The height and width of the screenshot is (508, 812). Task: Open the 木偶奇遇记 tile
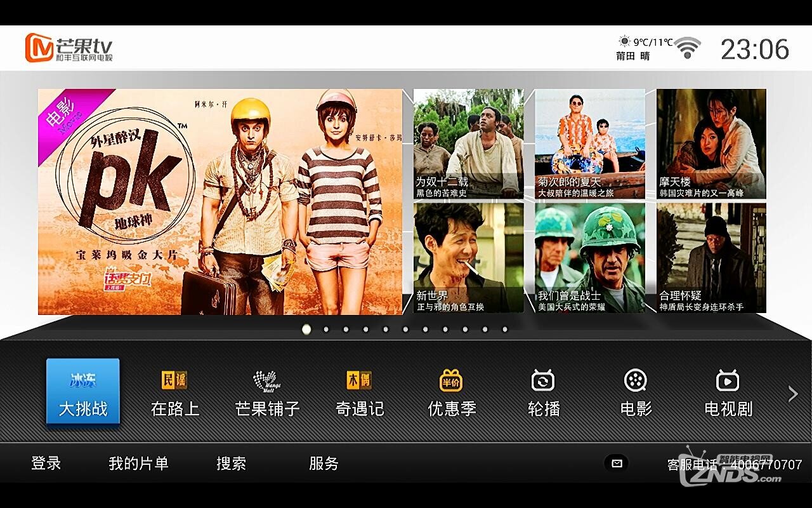click(x=359, y=394)
